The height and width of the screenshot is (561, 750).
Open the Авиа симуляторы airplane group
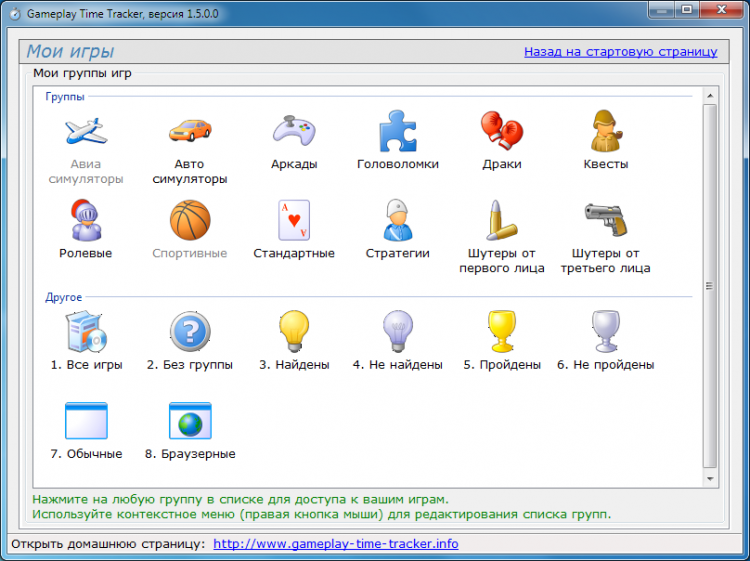[x=86, y=132]
